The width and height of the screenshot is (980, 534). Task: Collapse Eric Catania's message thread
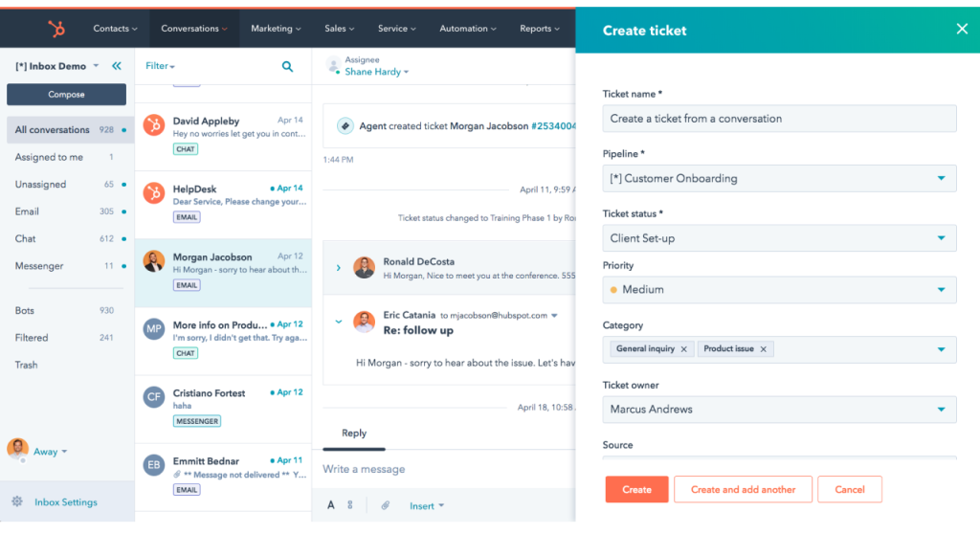click(x=338, y=322)
